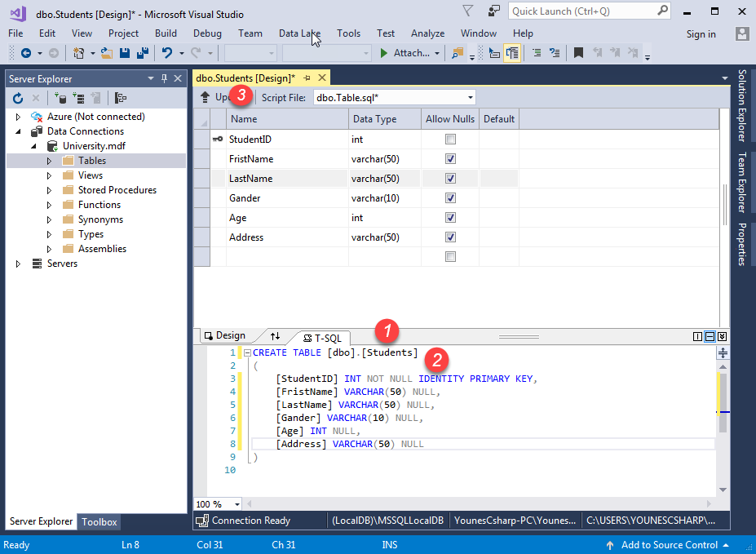Click Add to Source Control
This screenshot has height=554, width=756.
(x=669, y=545)
